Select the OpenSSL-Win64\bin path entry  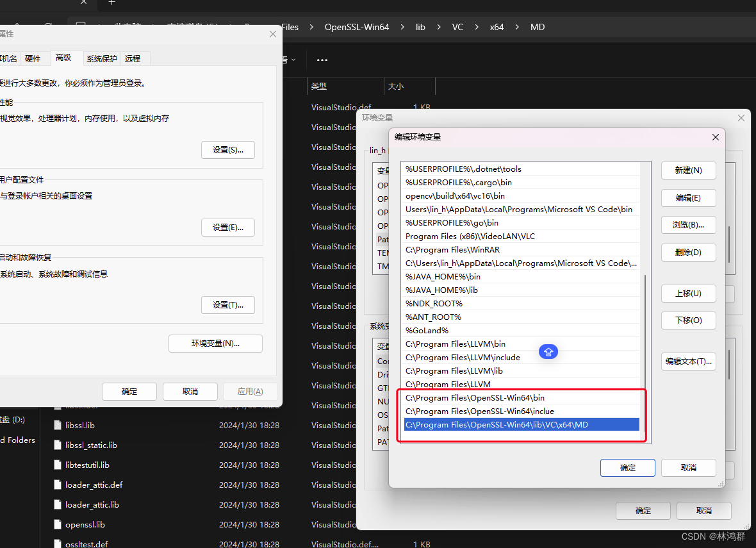point(522,398)
